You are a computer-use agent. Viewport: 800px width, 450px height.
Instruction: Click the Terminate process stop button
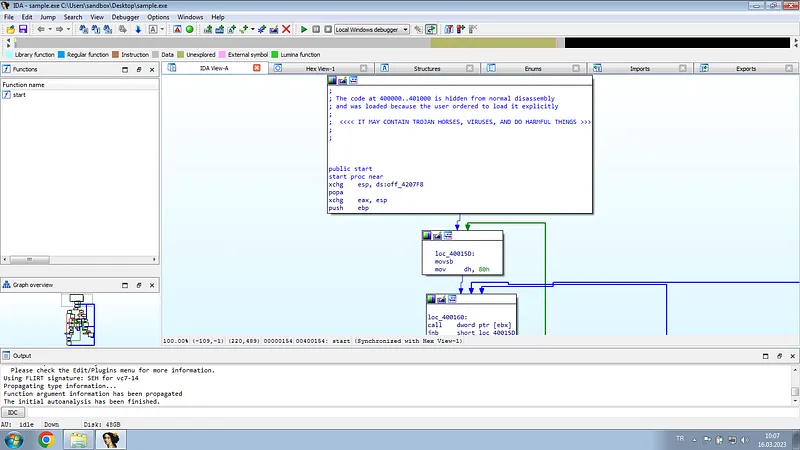pos(328,30)
